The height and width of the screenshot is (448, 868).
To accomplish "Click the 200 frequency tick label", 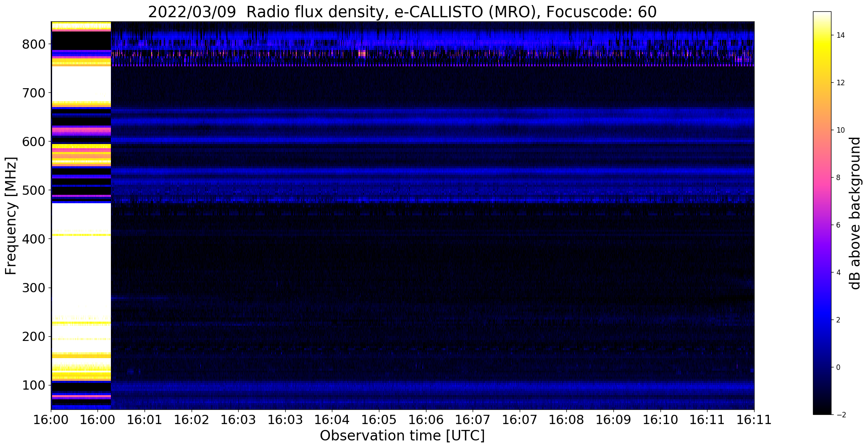I will (33, 336).
